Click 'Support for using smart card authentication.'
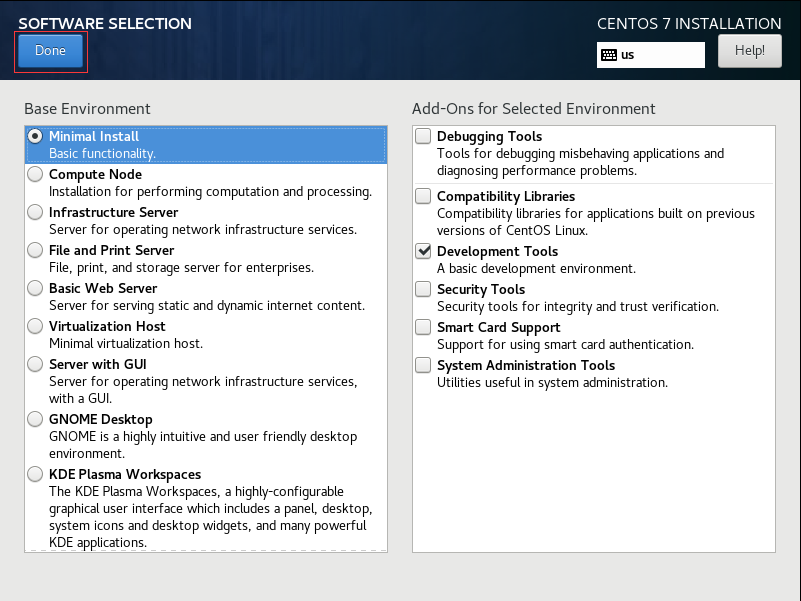 (x=566, y=344)
